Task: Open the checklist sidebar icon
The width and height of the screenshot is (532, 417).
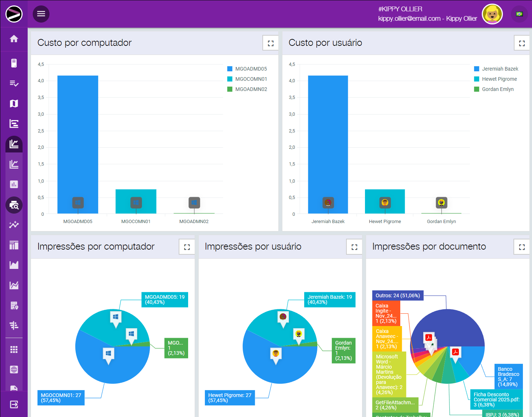Action: [x=14, y=83]
